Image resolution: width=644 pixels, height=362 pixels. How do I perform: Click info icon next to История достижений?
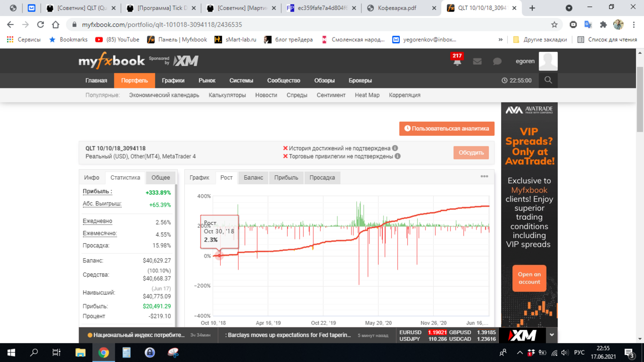pyautogui.click(x=395, y=148)
